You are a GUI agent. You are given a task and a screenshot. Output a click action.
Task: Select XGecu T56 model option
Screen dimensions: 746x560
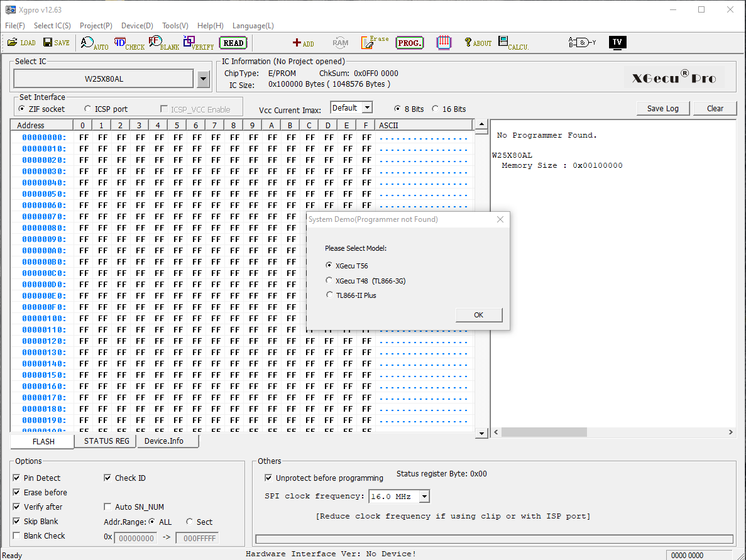point(329,265)
